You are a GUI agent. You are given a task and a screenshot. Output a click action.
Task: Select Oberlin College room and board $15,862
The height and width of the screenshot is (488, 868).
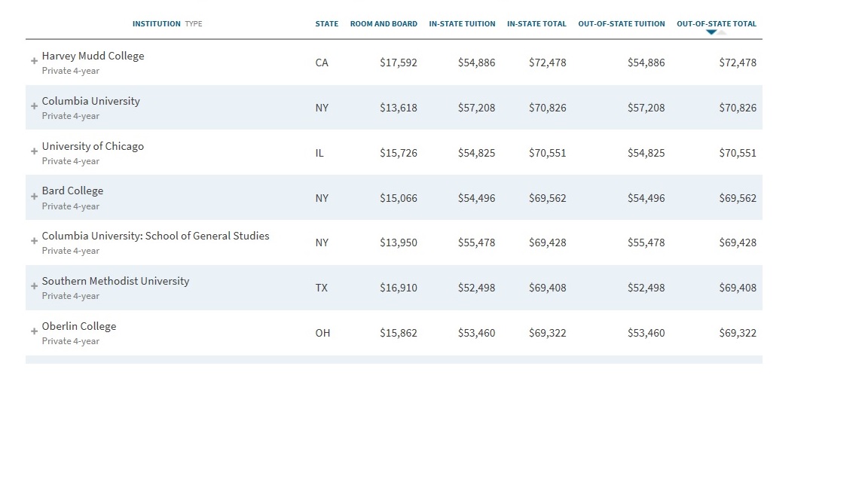tap(399, 333)
